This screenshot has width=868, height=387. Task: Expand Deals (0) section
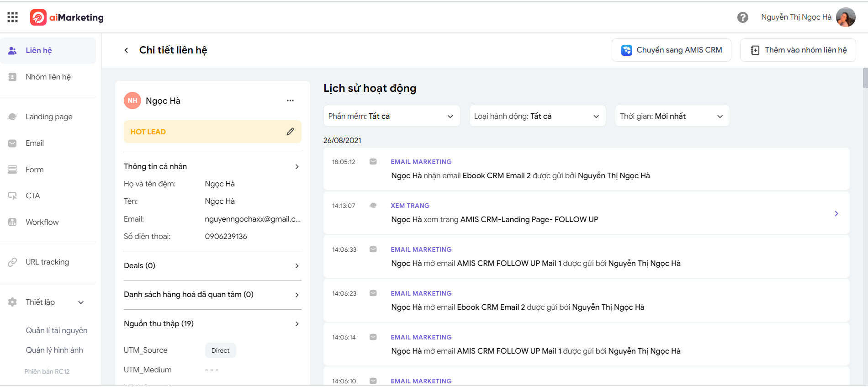212,265
